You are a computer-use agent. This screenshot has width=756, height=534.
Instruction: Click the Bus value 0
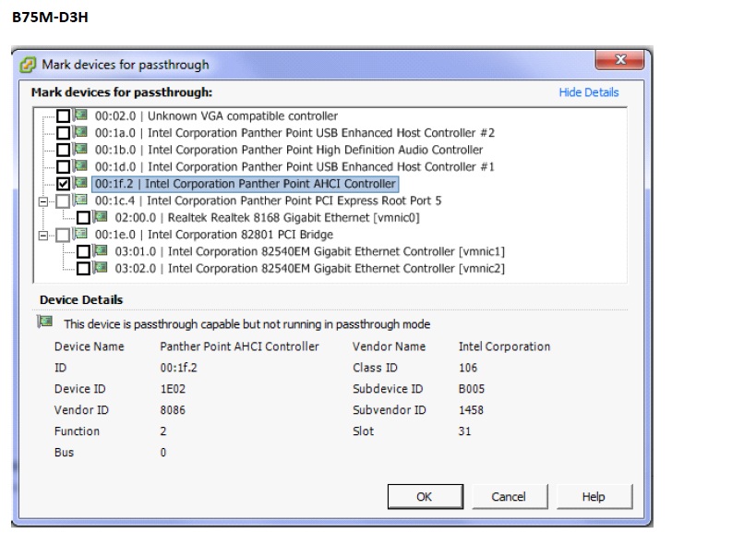[163, 453]
